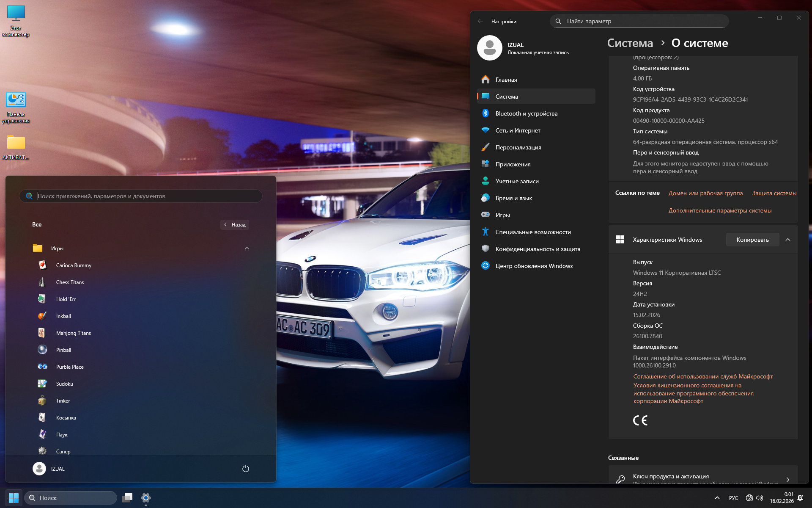Click the Task View taskbar icon
The image size is (812, 508).
pos(127,498)
